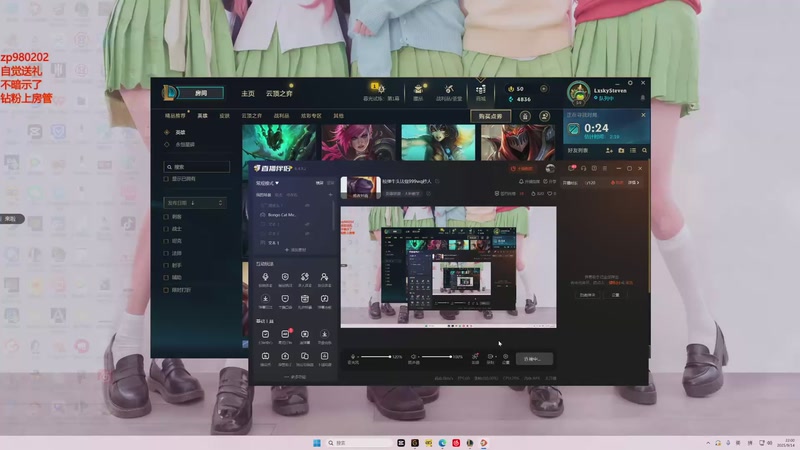Screen dimensions: 800x450
Task: Open the 云顶之弈 tab in the top navigation
Action: [279, 93]
